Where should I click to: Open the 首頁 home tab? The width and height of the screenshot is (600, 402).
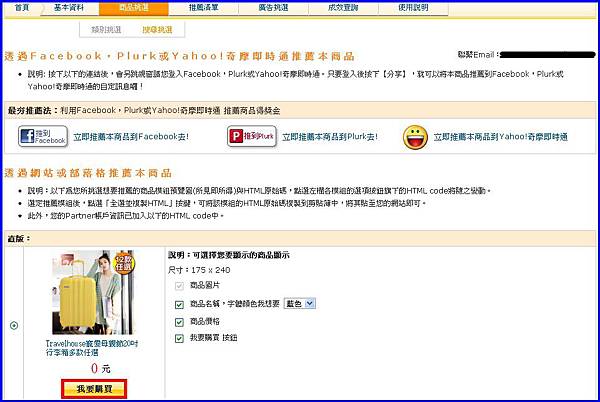click(x=22, y=8)
